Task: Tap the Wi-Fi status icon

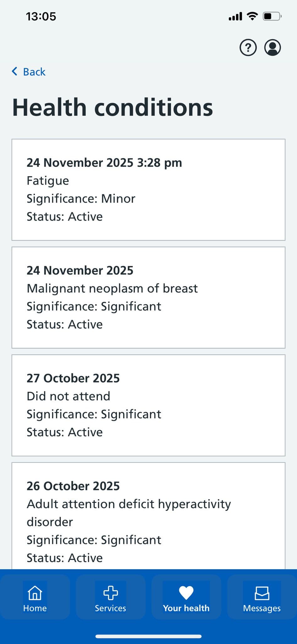Action: coord(252,16)
